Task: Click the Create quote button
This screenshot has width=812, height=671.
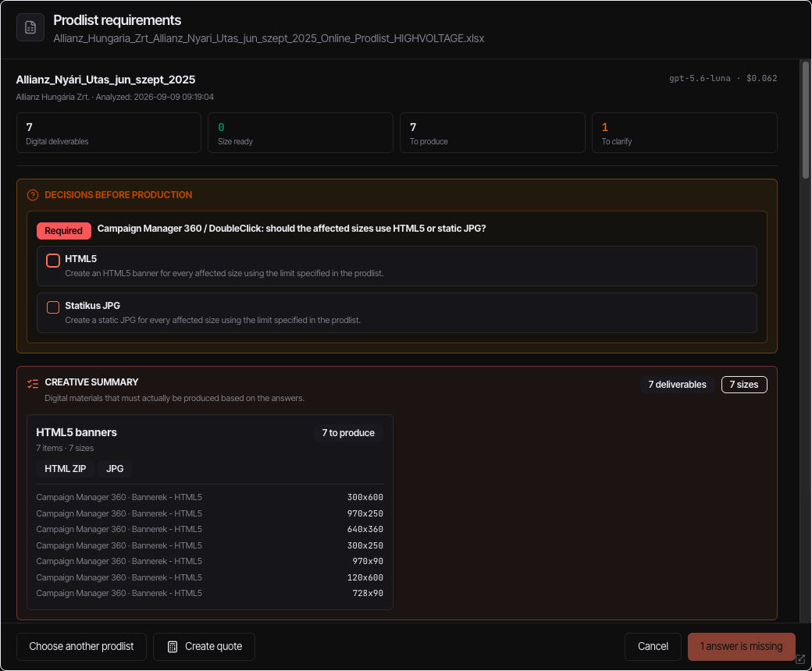Action: pyautogui.click(x=204, y=647)
